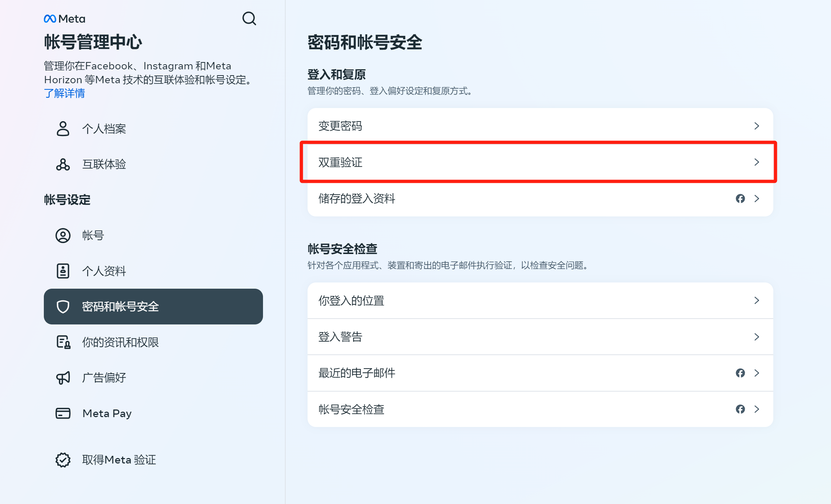This screenshot has width=831, height=504.
Task: Click the 帐号安全检查 section heading
Action: point(342,249)
